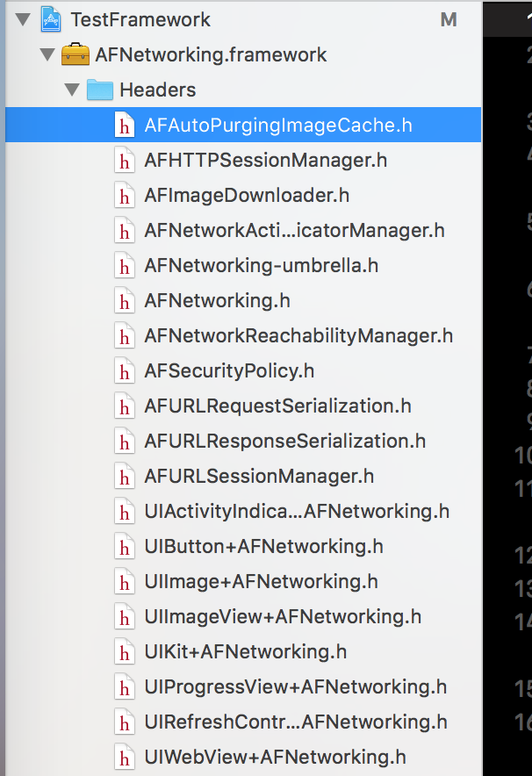
Task: Click header icon beside UIWebView+AFNetworking.h
Action: 124,758
